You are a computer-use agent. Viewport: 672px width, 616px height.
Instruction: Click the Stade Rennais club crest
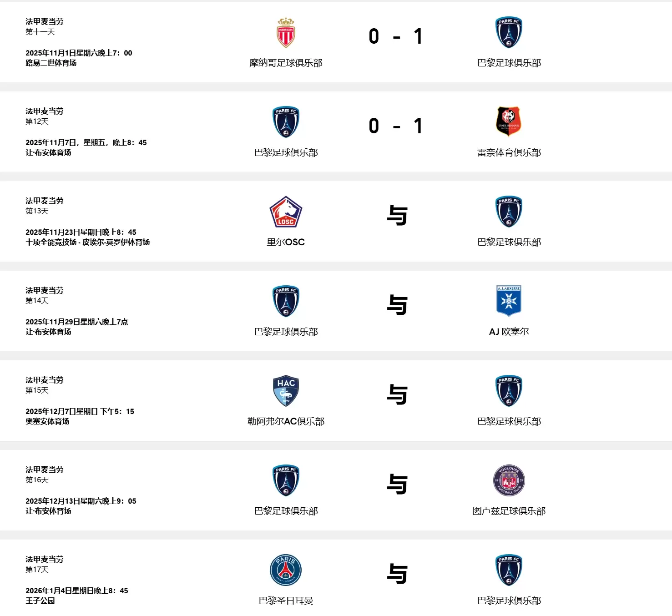coord(509,122)
